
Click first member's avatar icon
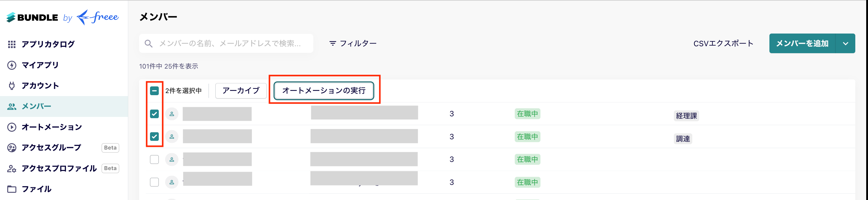click(172, 114)
